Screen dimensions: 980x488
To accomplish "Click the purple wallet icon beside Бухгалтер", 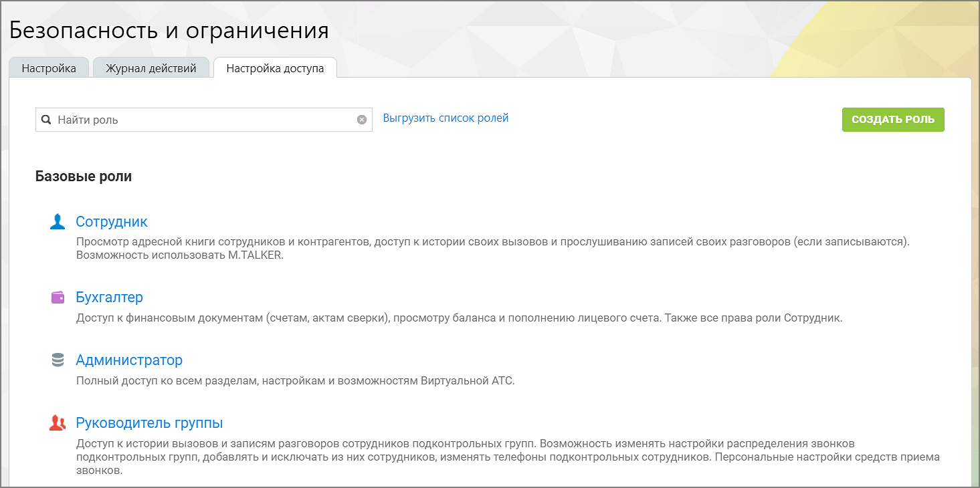I will click(x=58, y=297).
